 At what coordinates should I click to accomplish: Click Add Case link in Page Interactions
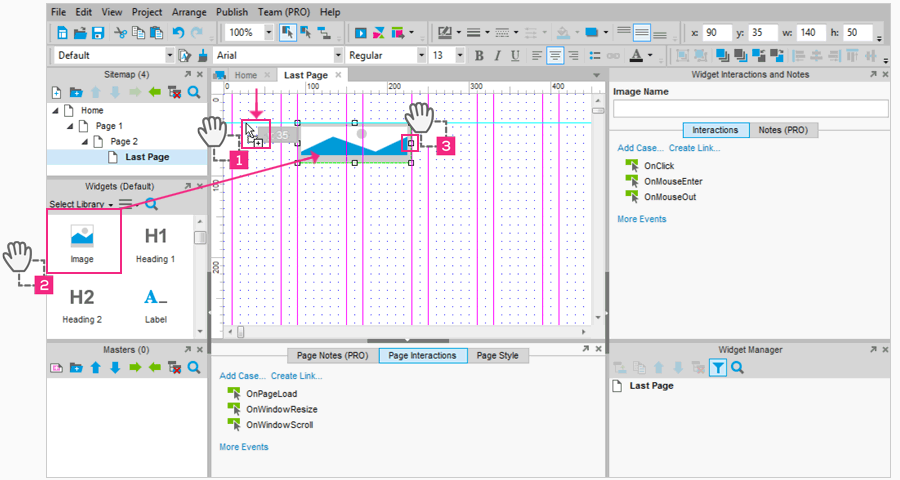click(x=241, y=376)
